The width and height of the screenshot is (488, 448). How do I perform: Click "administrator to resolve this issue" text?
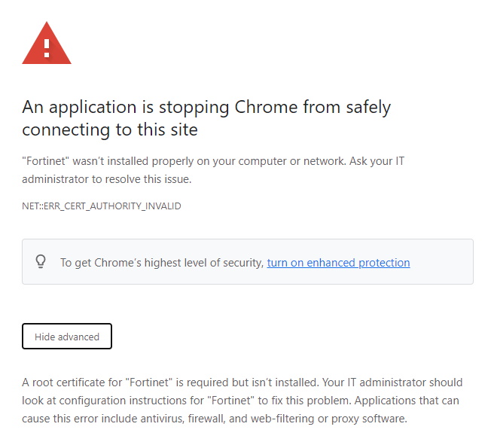tap(107, 179)
